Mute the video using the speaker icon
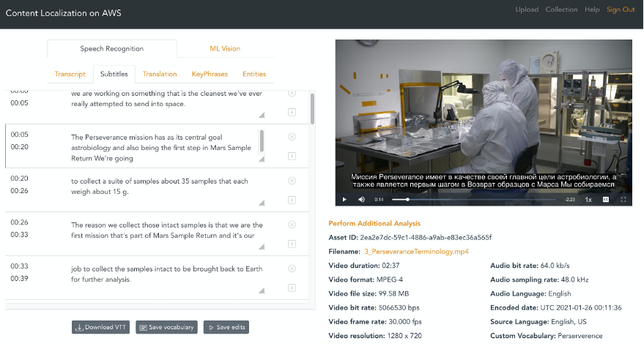The height and width of the screenshot is (349, 644). tap(361, 199)
